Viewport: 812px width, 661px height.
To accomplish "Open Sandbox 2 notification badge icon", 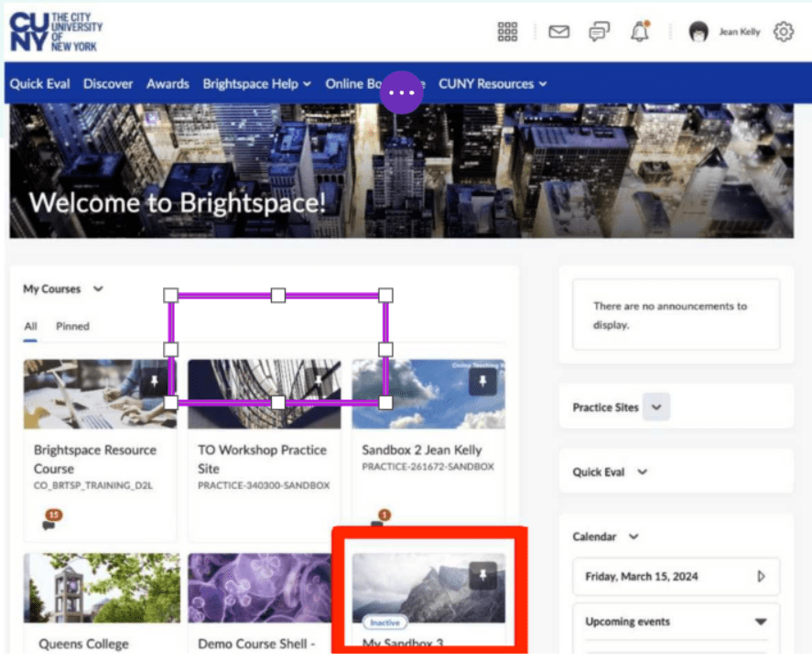I will coord(384,515).
